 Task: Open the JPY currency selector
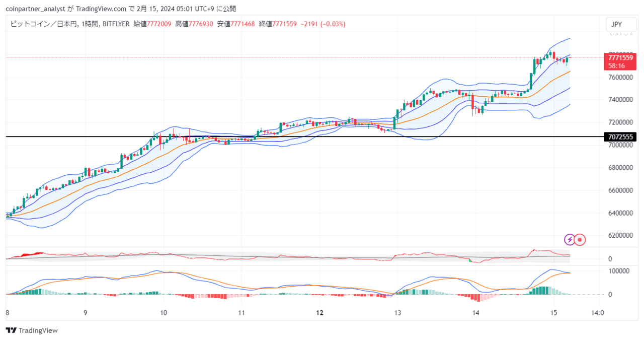(x=617, y=24)
